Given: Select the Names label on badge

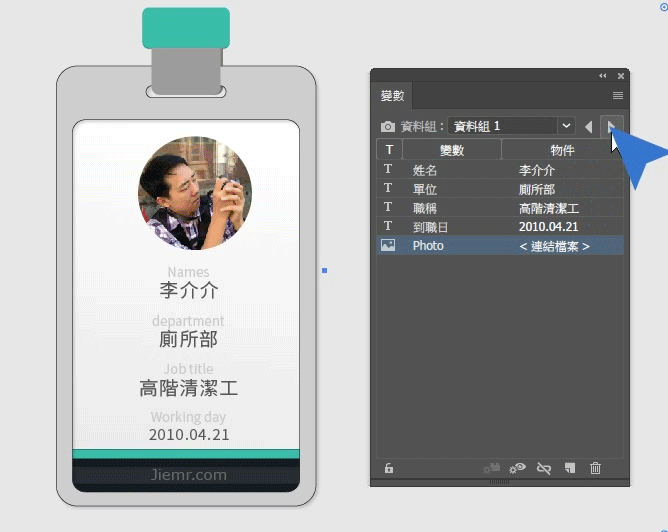Looking at the screenshot, I should point(188,272).
